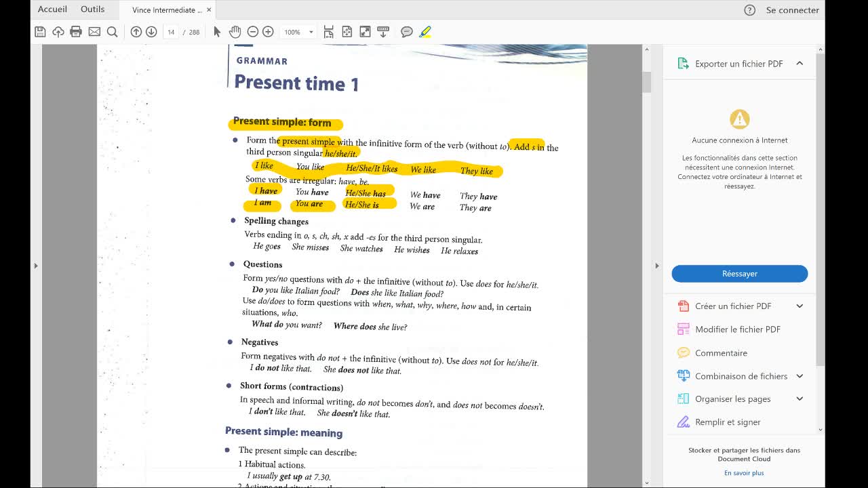Toggle full screen reading mode
The height and width of the screenshot is (488, 868).
pyautogui.click(x=365, y=32)
